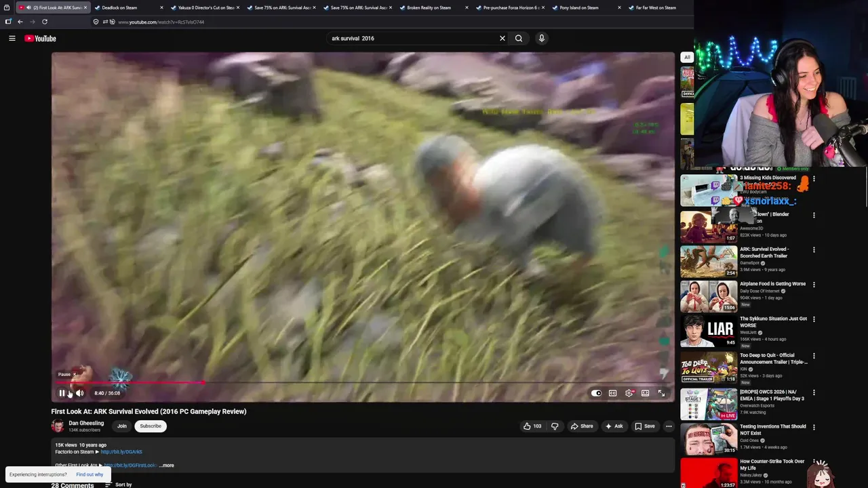Open options menu for Too Deep to Quit
The height and width of the screenshot is (488, 868).
pos(814,356)
